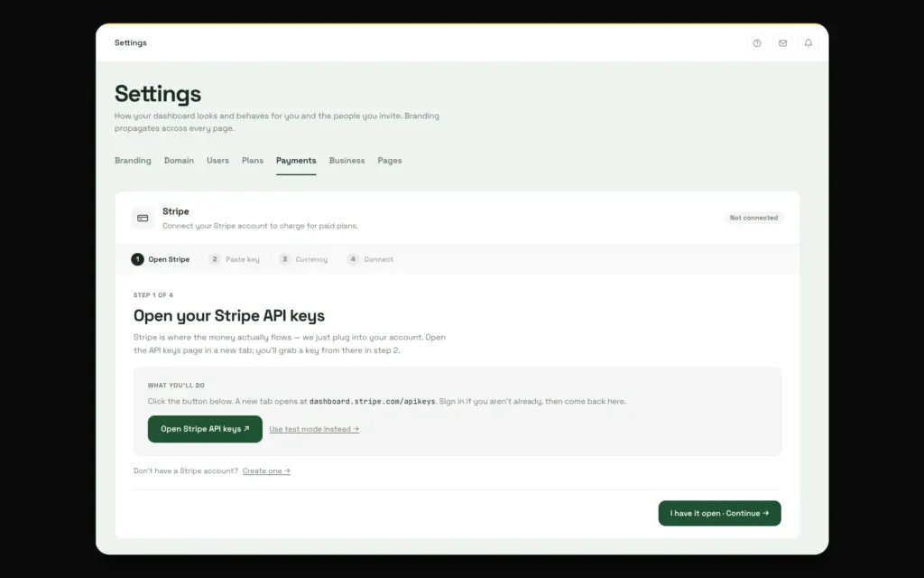This screenshot has width=924, height=578.
Task: Switch to the Business tab
Action: (346, 161)
